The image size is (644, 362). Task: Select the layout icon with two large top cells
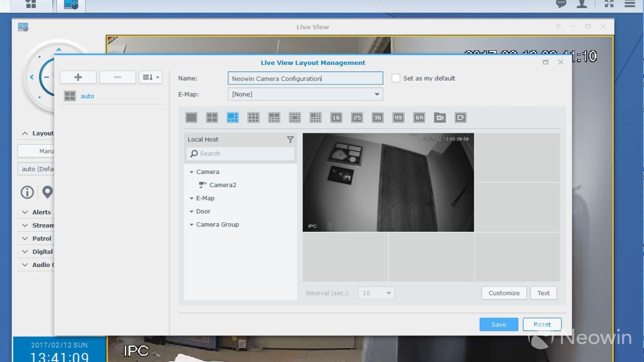[274, 118]
